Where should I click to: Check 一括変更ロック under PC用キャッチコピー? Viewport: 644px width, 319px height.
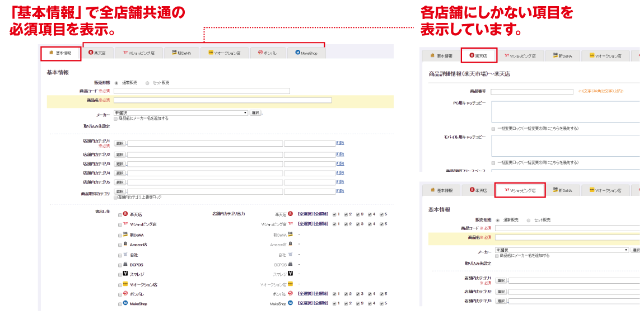pos(493,129)
